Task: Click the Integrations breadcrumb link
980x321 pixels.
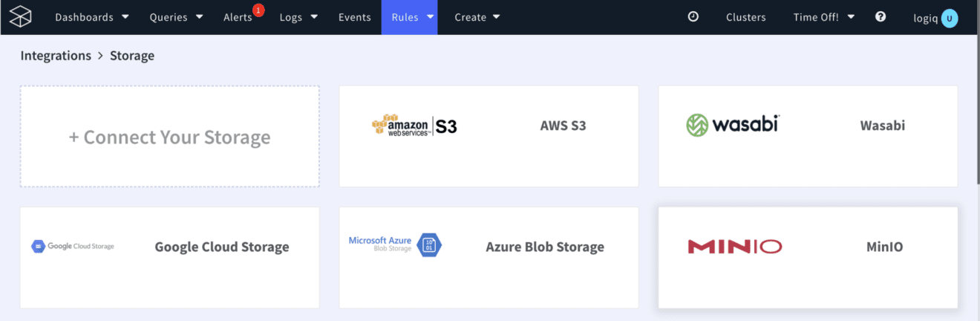Action: (56, 56)
